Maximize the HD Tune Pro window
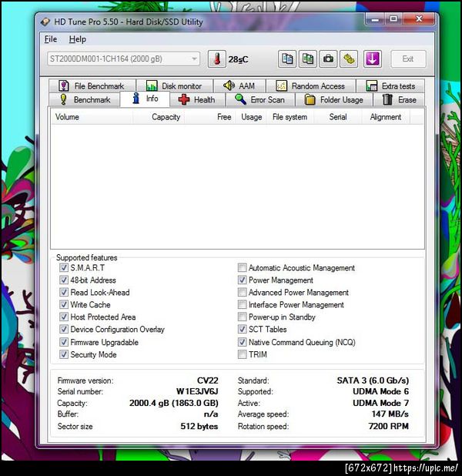This screenshot has height=476, width=462. 393,19
